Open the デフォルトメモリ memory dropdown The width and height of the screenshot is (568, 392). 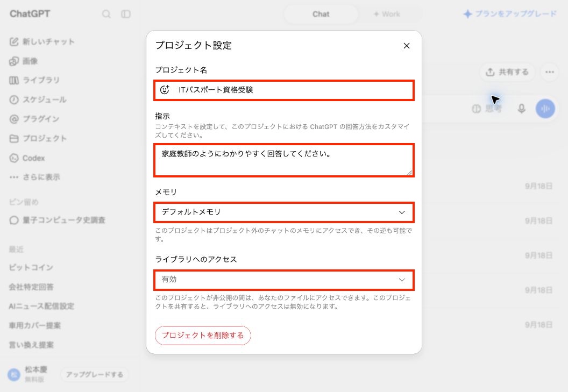tap(284, 212)
